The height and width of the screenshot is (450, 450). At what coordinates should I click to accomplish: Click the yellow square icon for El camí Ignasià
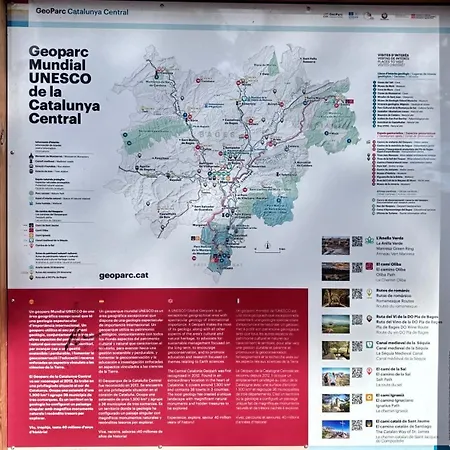point(369,397)
